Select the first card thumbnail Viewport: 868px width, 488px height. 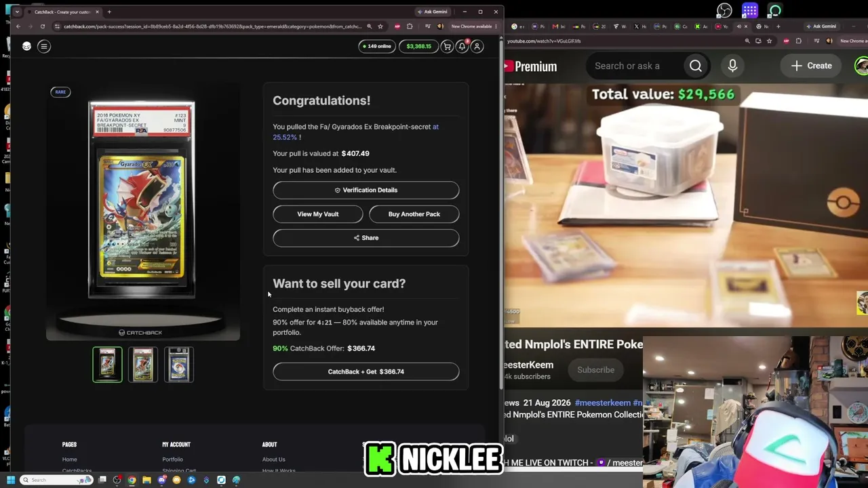[x=107, y=365]
